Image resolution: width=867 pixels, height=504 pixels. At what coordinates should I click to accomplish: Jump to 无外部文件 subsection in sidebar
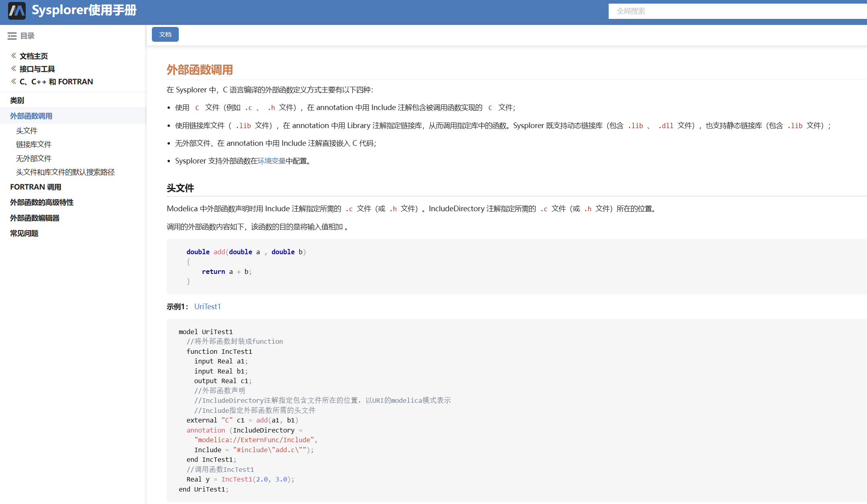point(34,158)
